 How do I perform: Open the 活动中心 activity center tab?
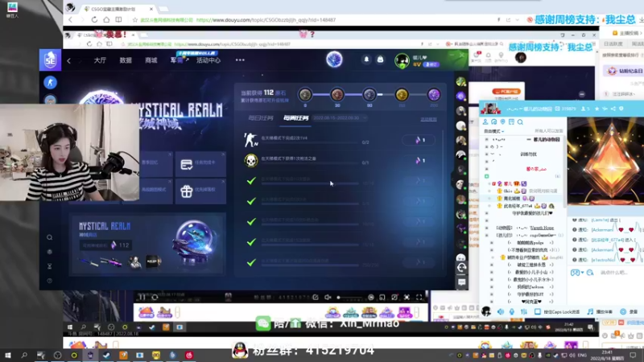[x=208, y=60]
